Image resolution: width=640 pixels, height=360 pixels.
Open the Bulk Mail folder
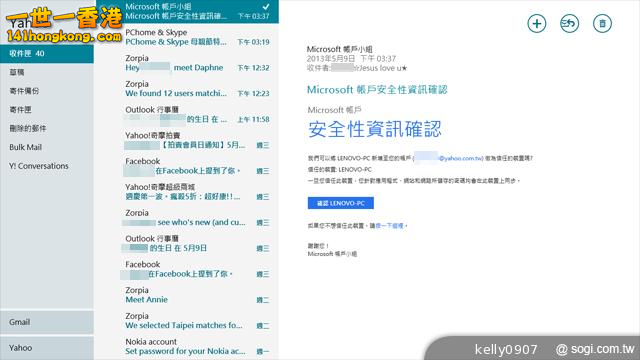click(x=47, y=147)
